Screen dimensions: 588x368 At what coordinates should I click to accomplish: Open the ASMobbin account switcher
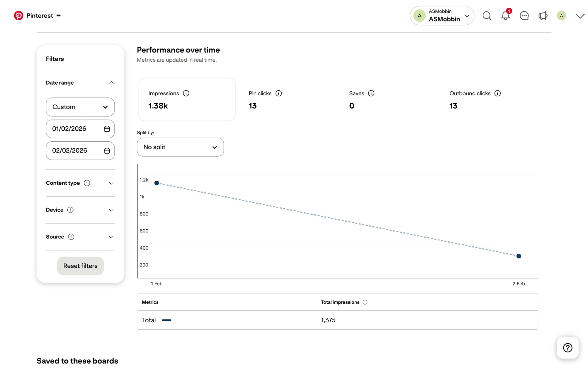442,16
